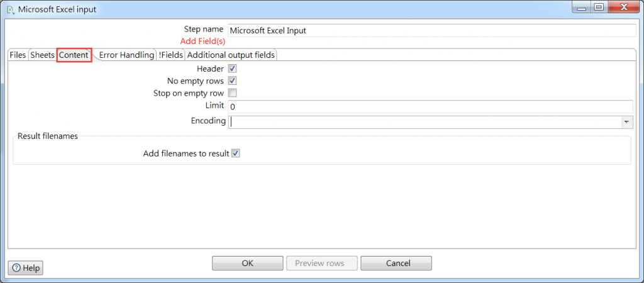Open the !Fields tab

(170, 55)
